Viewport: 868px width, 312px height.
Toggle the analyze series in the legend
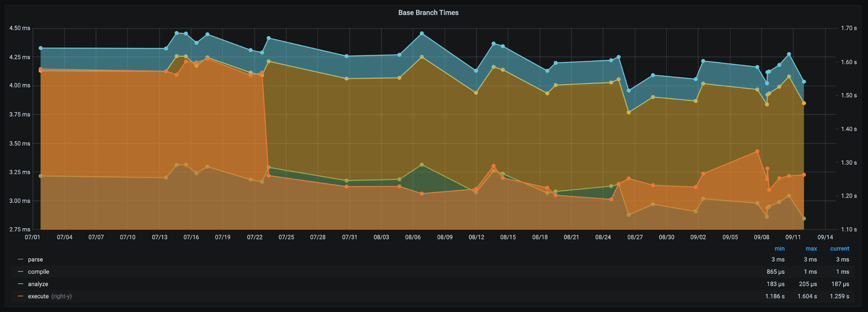[38, 284]
